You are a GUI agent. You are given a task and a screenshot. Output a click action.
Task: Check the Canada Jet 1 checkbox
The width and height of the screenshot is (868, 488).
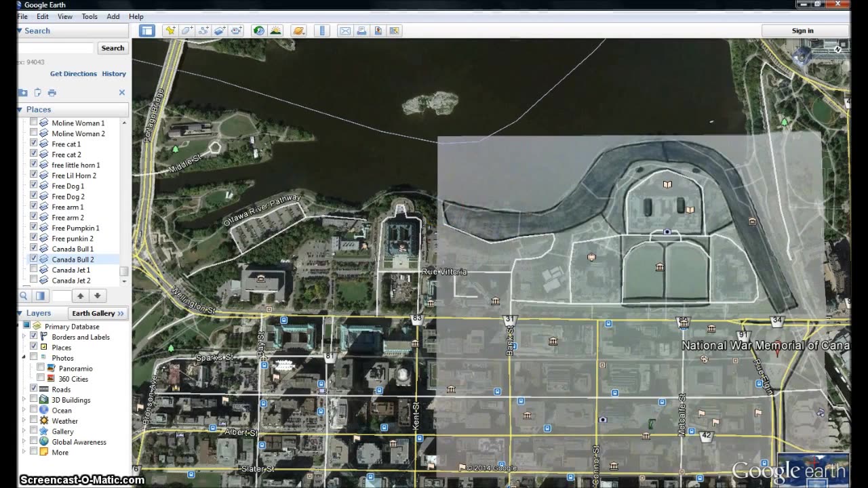33,270
